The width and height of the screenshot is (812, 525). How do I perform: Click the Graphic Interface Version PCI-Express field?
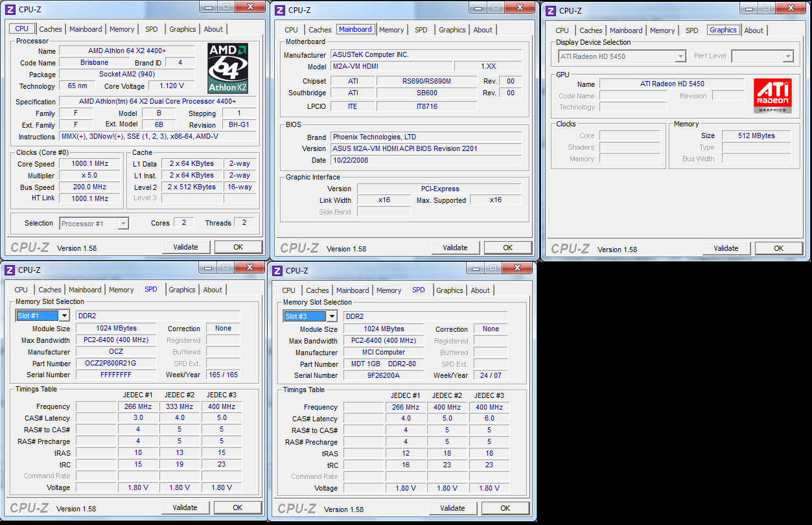[439, 189]
